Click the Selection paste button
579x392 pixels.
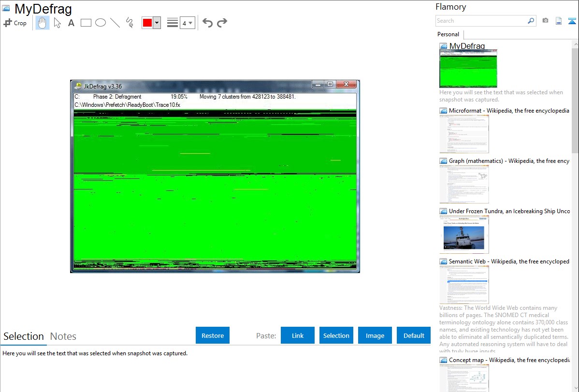[336, 335]
